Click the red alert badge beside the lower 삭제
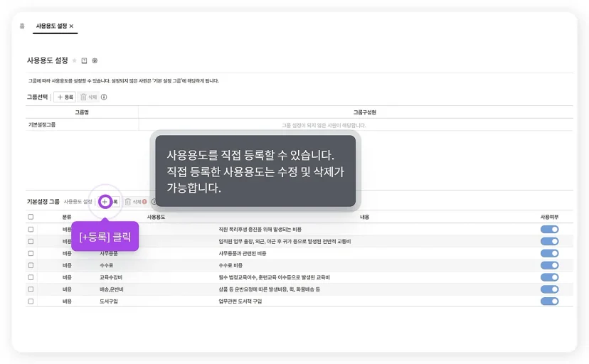Viewport: 589px width, 364px height. [x=144, y=201]
